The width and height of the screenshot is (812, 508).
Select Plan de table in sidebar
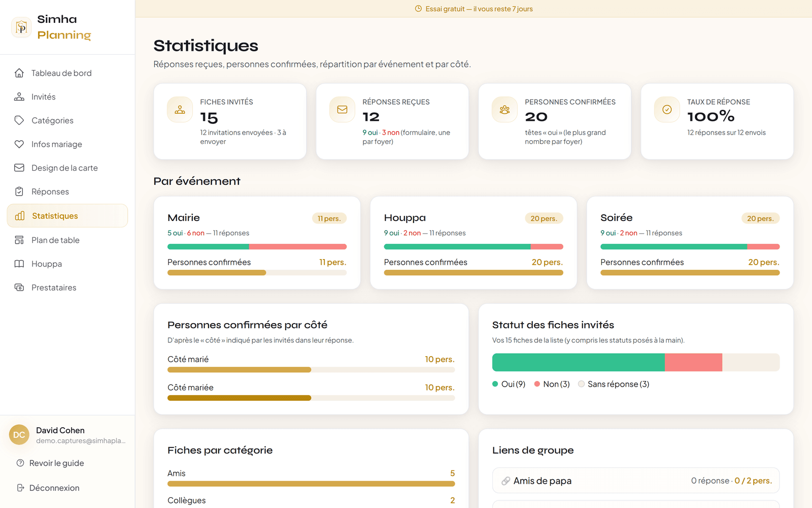coord(67,240)
